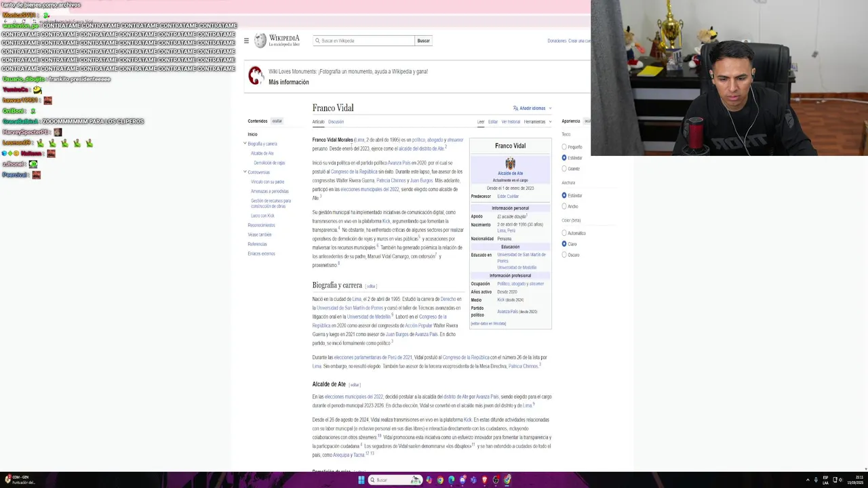
Task: Show hidden system tray icons chevron
Action: (806, 480)
